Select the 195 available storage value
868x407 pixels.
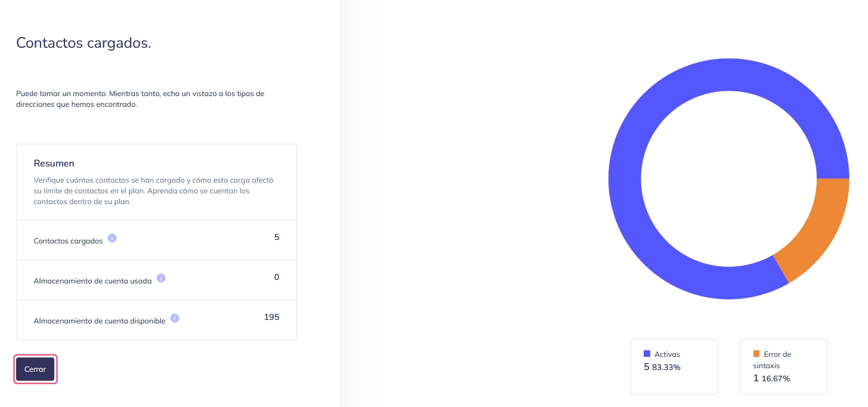click(271, 317)
